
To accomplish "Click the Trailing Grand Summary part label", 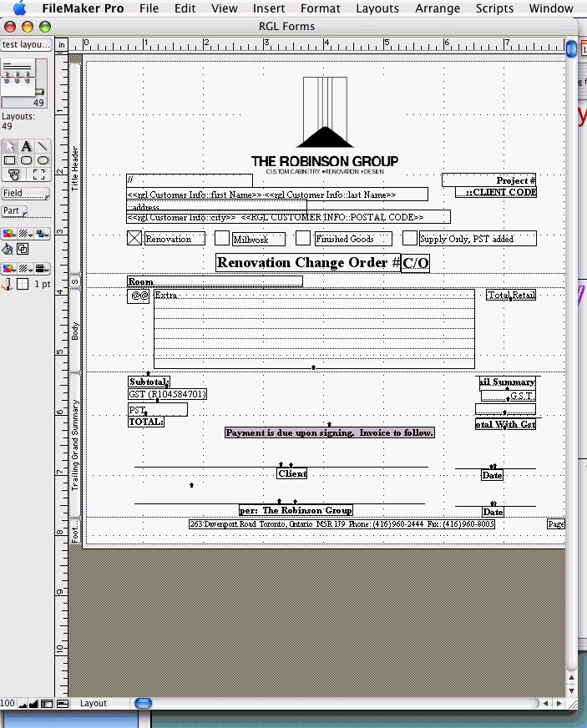I will click(75, 445).
